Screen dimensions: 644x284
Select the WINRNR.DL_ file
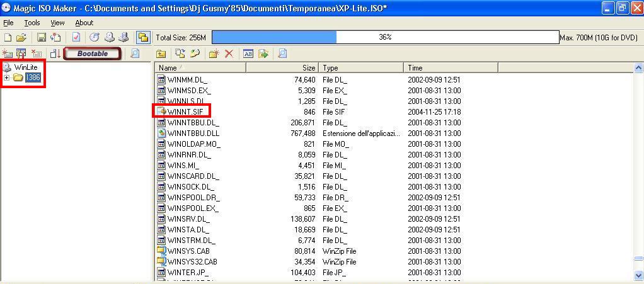[189, 155]
